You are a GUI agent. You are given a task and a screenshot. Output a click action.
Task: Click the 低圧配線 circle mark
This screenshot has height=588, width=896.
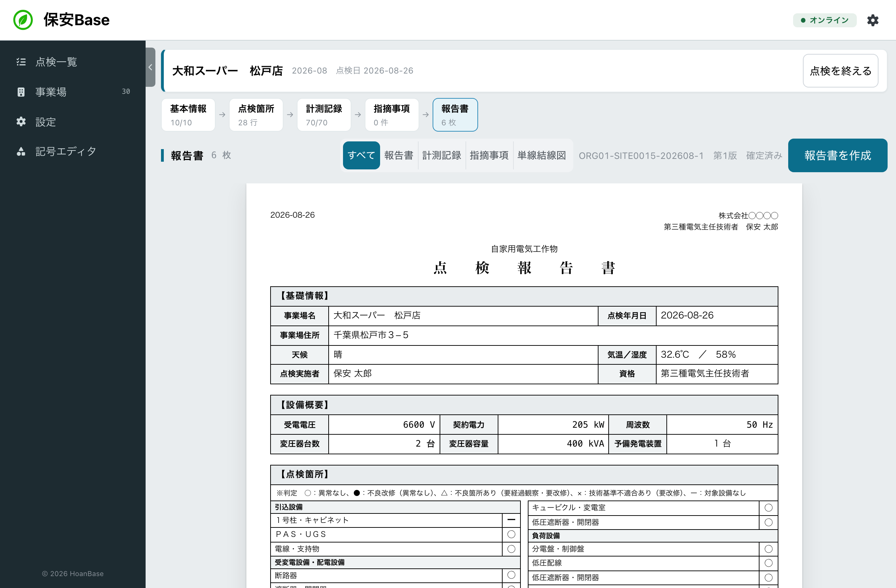click(768, 563)
